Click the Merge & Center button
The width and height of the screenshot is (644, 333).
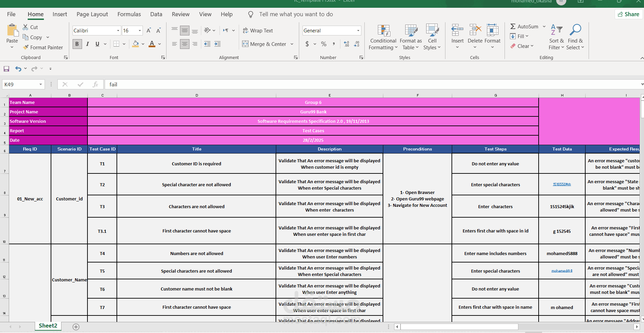[264, 44]
